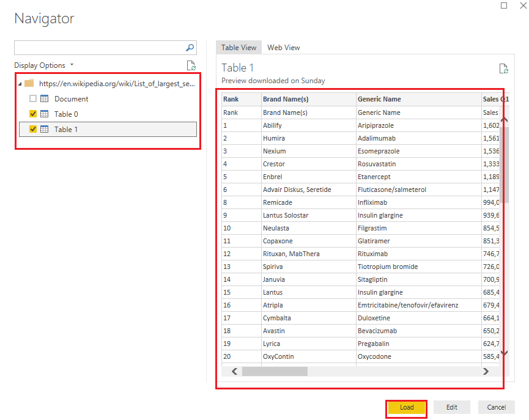Viewport: 529px width, 420px height.
Task: Click the Generic Name column header
Action: click(419, 99)
